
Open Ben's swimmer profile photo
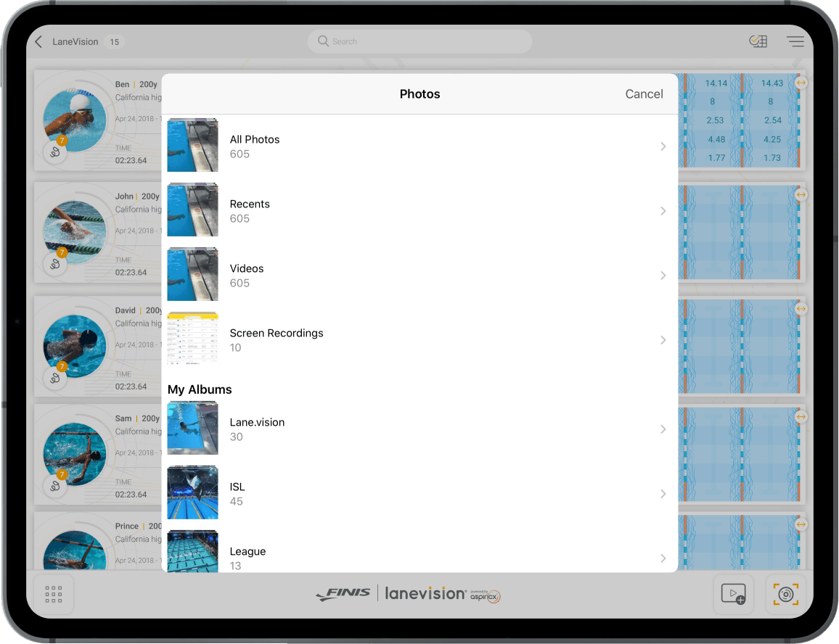[75, 121]
